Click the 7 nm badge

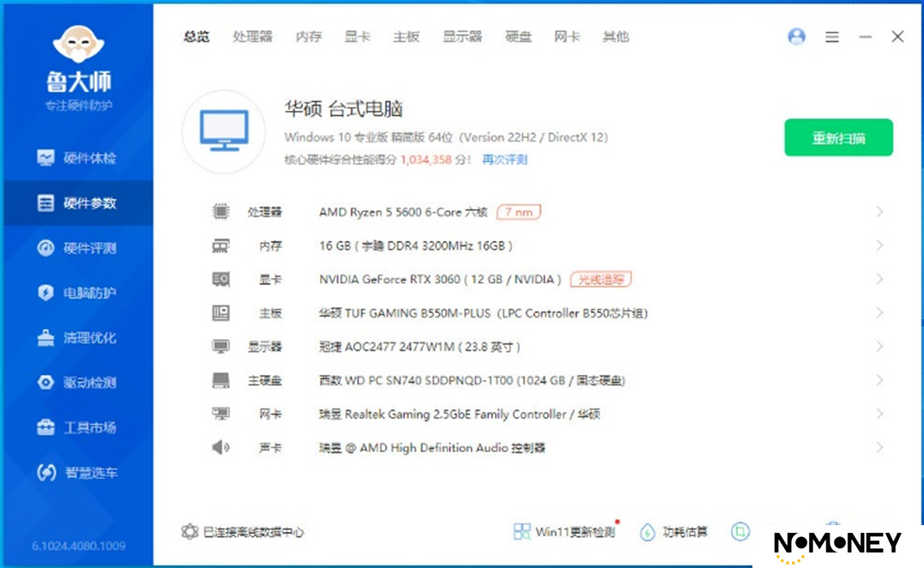click(518, 212)
